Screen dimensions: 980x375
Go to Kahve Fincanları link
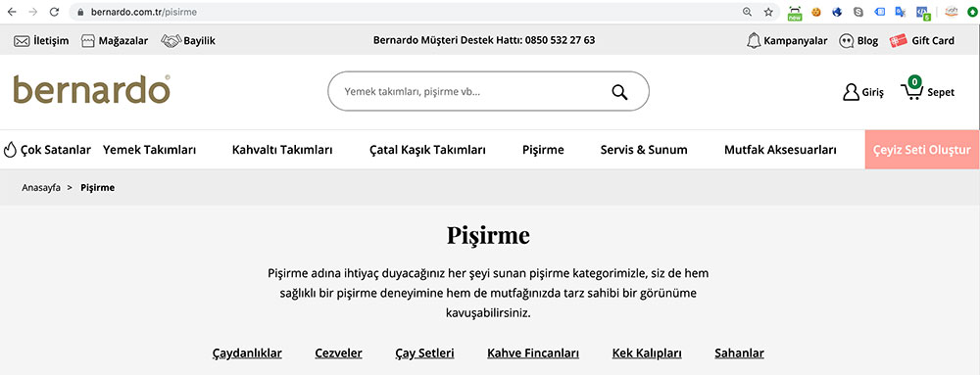(x=533, y=353)
